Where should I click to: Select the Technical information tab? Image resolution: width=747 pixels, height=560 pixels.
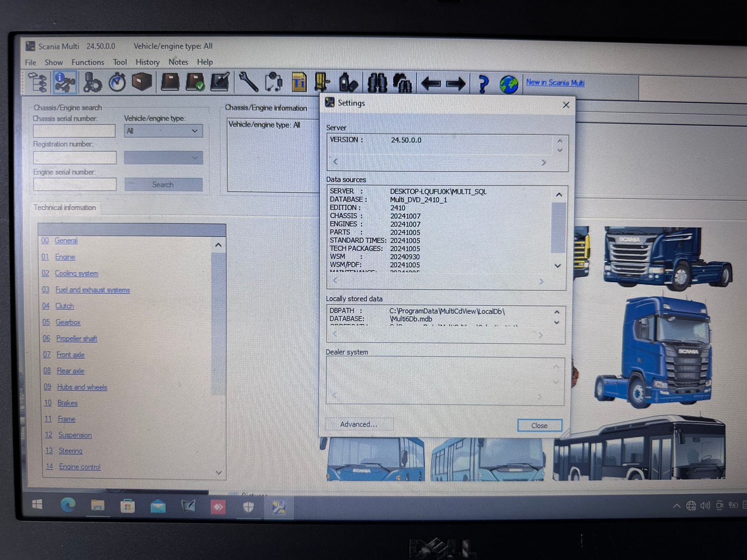[65, 208]
